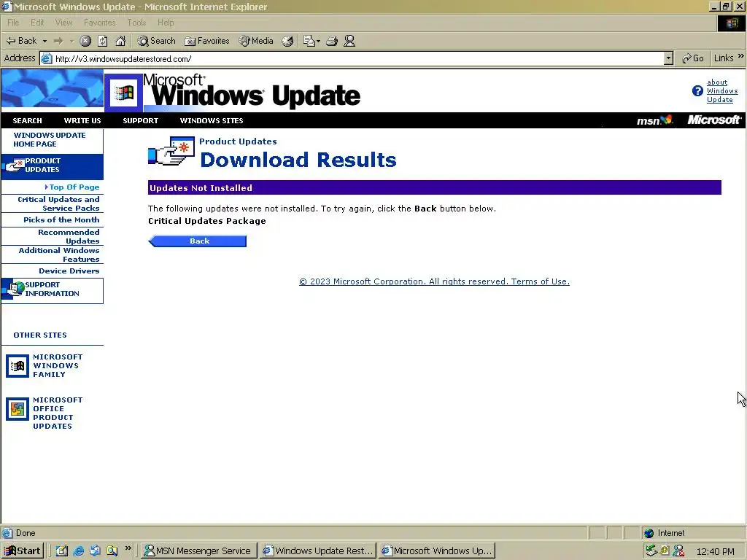Open Picks of the Month
Image resolution: width=747 pixels, height=560 pixels.
click(61, 220)
